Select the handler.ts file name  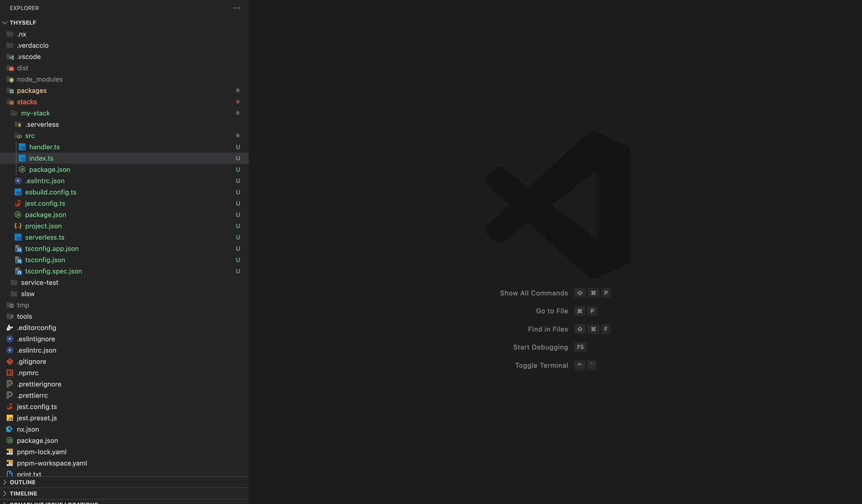point(44,147)
